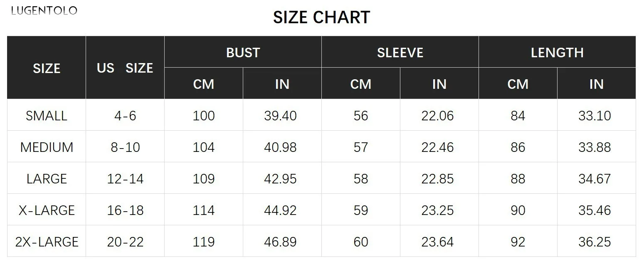Click the SIZE CHART title

coord(321,17)
